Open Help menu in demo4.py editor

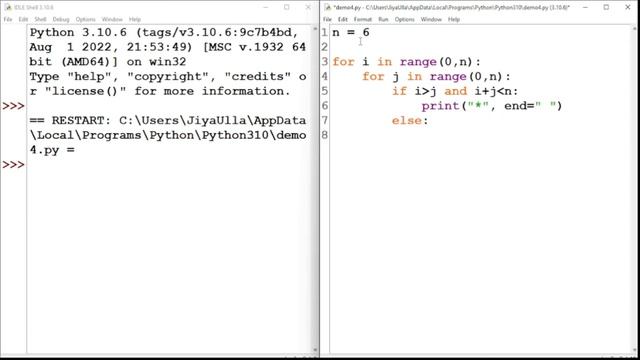click(454, 19)
